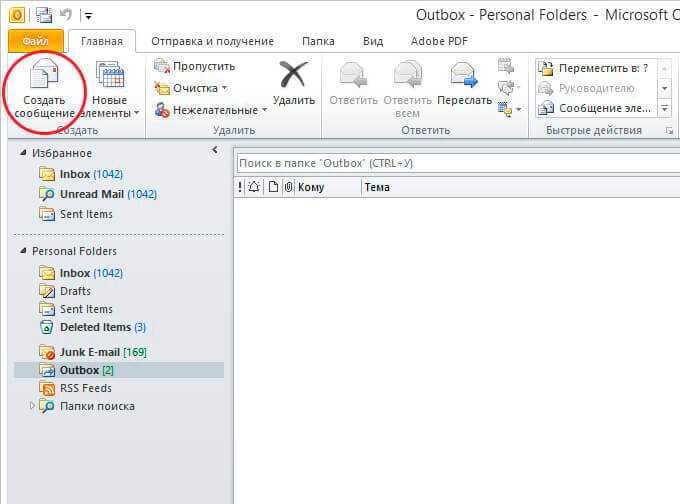Click the Undo quick access icon
This screenshot has width=680, height=504.
pyautogui.click(x=65, y=15)
